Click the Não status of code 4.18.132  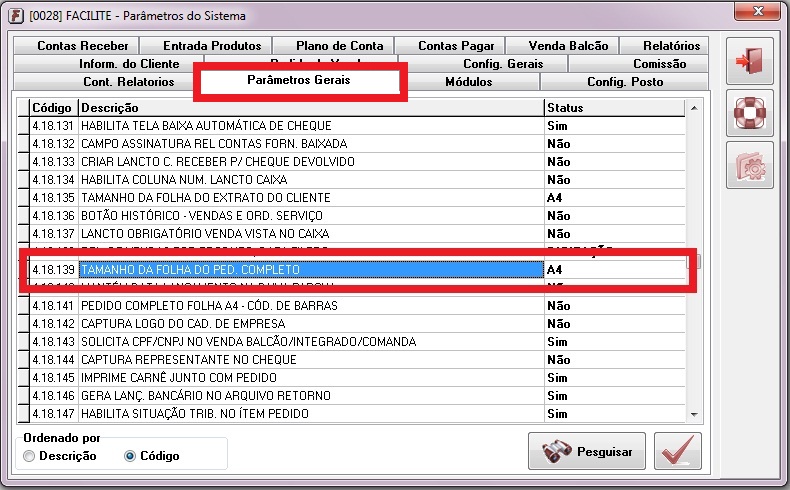[x=615, y=144]
